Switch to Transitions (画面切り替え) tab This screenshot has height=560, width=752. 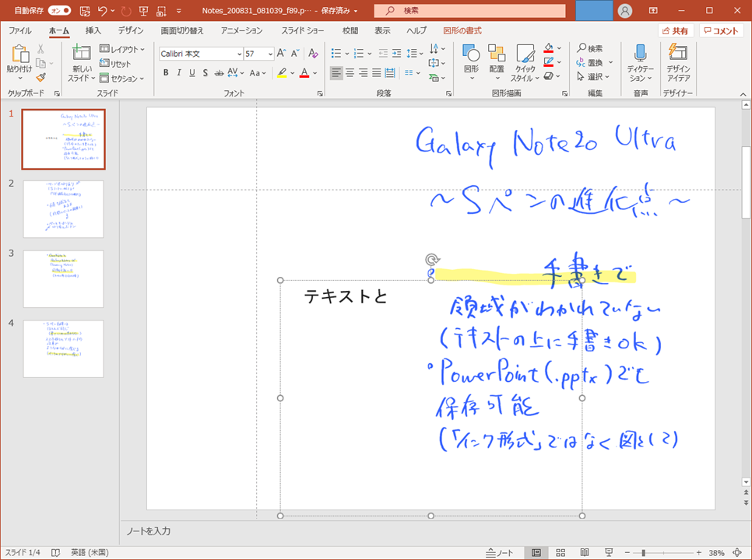181,30
